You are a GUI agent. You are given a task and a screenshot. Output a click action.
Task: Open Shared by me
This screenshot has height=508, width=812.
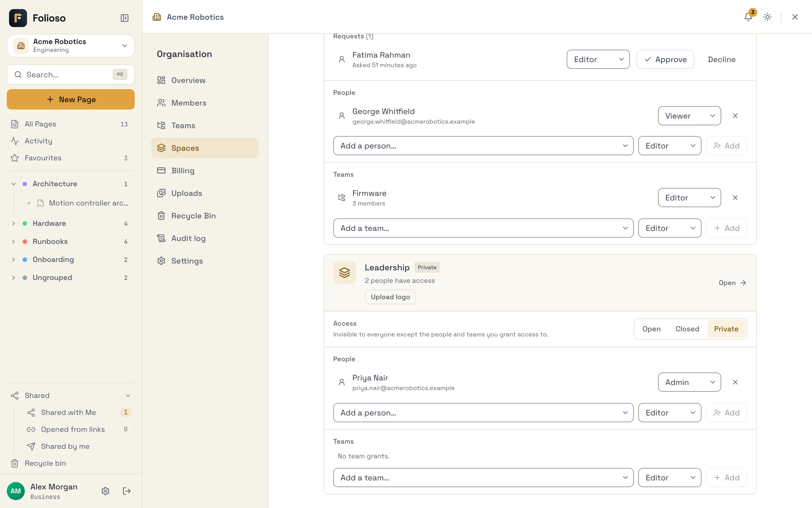(x=79, y=446)
